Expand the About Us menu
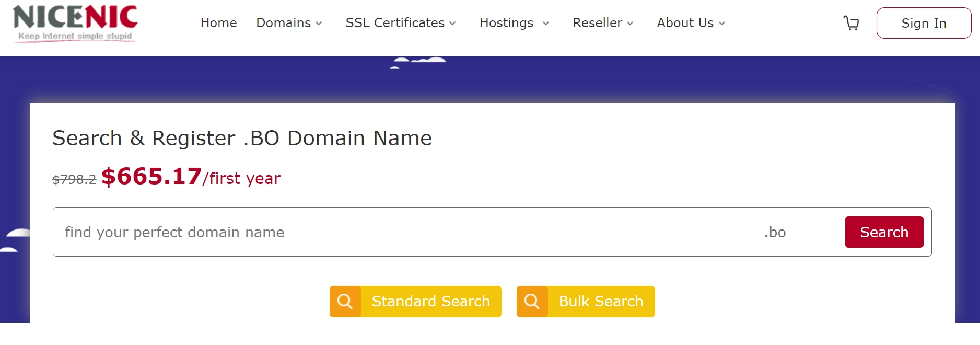Viewport: 980px width, 345px height. 691,23
